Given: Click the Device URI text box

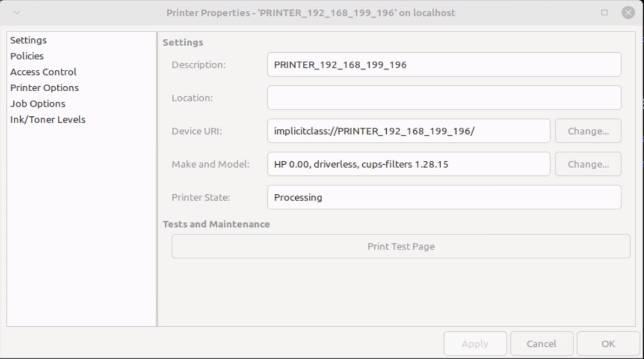Looking at the screenshot, I should pyautogui.click(x=408, y=131).
